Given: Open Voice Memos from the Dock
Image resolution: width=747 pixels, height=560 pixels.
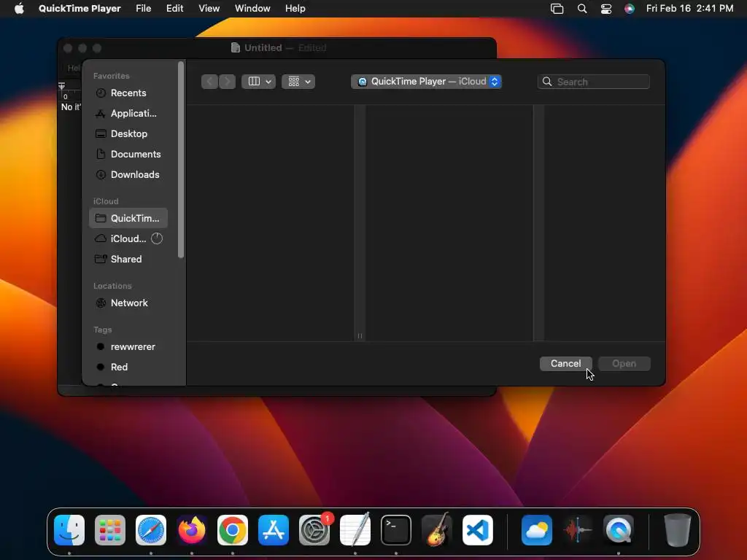Looking at the screenshot, I should (x=578, y=530).
